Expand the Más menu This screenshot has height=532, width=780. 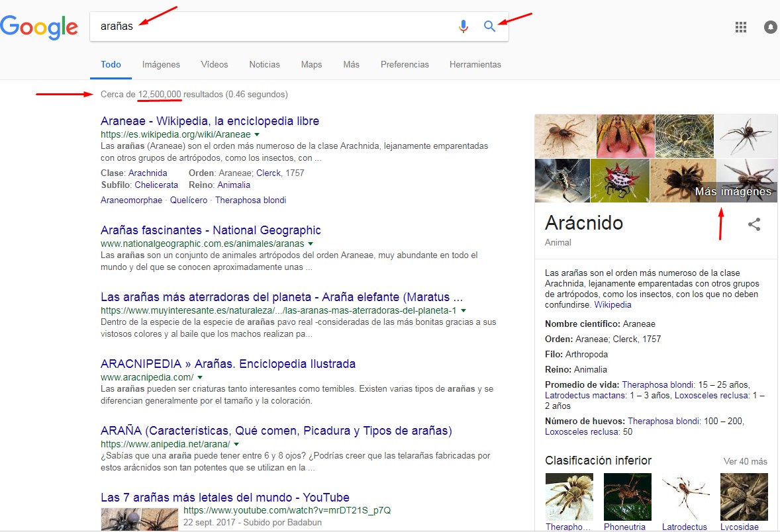(x=351, y=65)
